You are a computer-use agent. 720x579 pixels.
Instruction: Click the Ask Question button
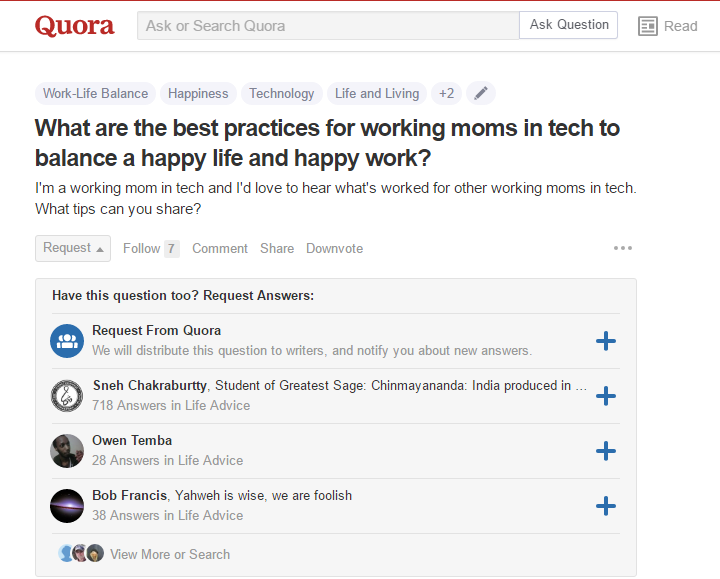tap(568, 25)
